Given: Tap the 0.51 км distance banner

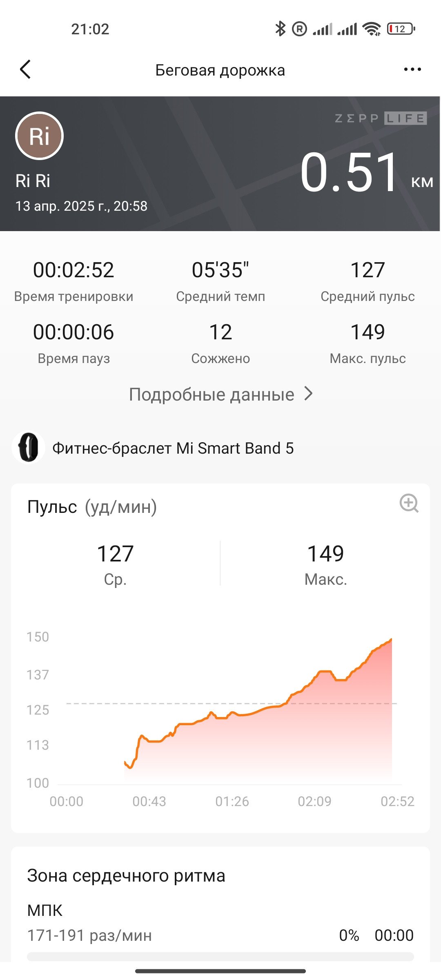Looking at the screenshot, I should (366, 171).
